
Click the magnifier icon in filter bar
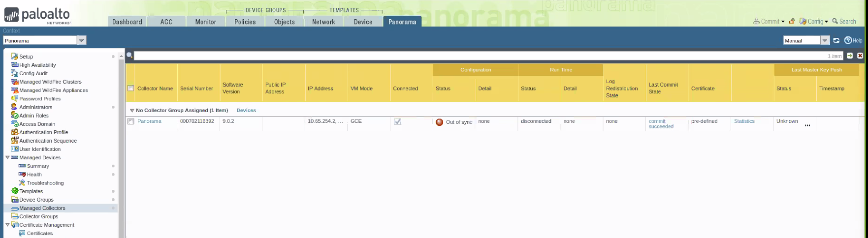click(129, 56)
